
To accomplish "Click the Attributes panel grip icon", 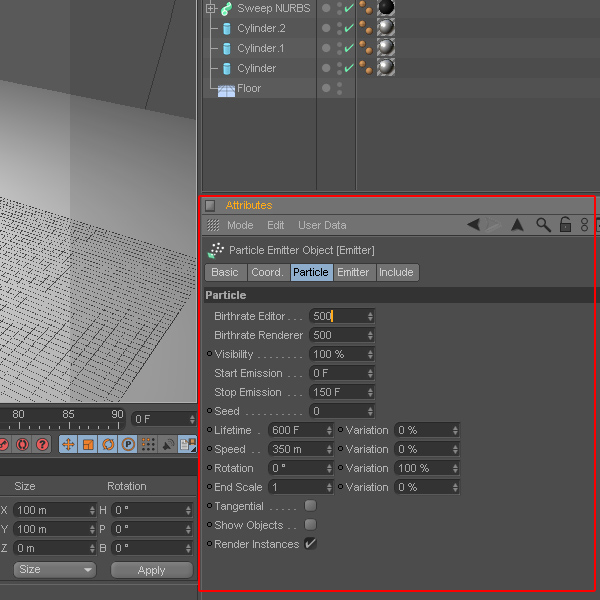I will pyautogui.click(x=210, y=205).
